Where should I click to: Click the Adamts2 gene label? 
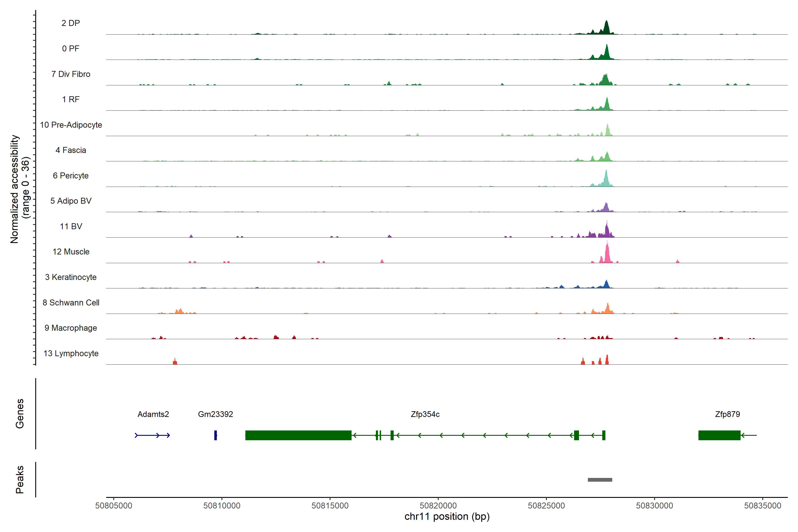point(153,414)
